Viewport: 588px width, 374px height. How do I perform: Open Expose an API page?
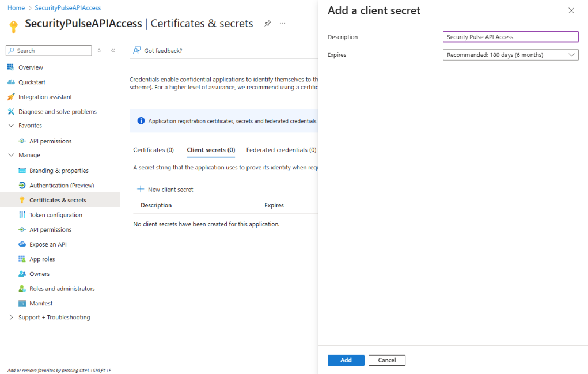[48, 244]
